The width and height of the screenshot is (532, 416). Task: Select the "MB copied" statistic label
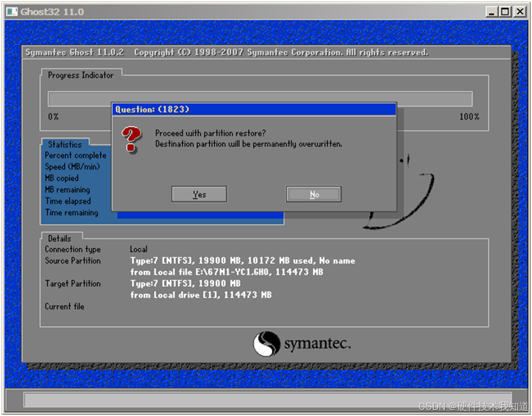pos(62,178)
